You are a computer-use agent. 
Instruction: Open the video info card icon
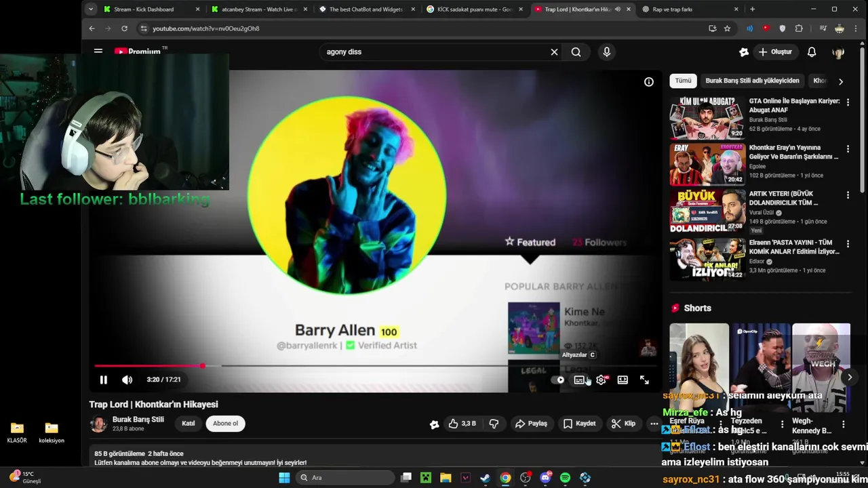point(649,82)
